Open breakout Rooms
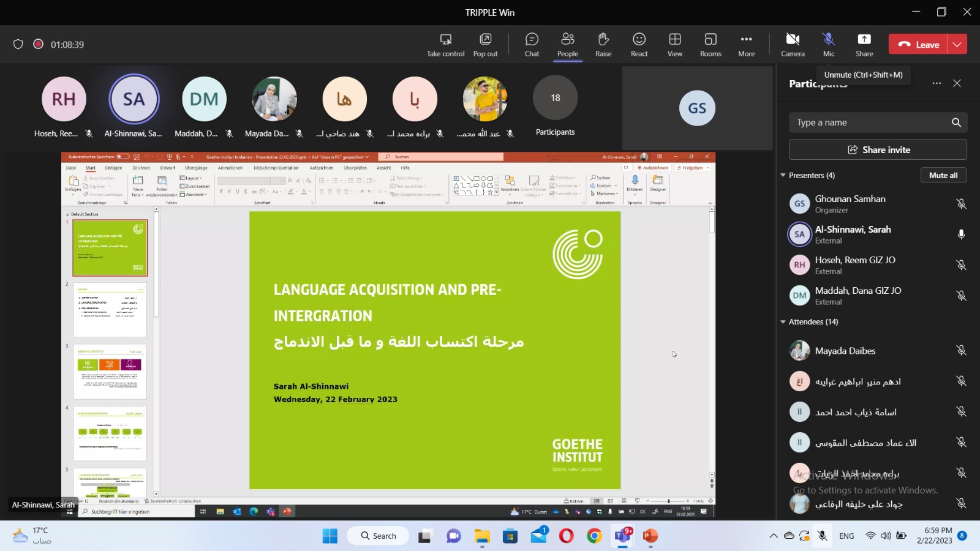 tap(710, 45)
